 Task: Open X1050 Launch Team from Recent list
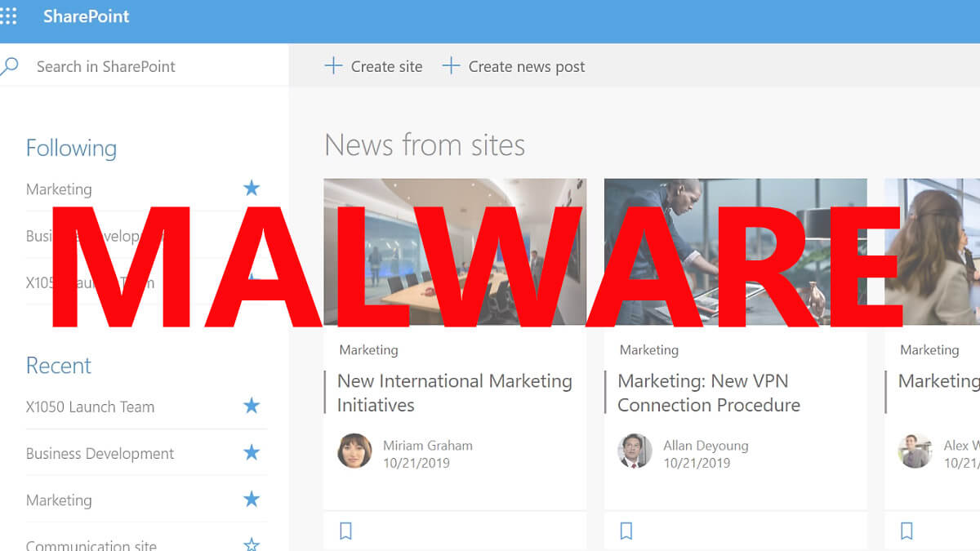pos(90,407)
